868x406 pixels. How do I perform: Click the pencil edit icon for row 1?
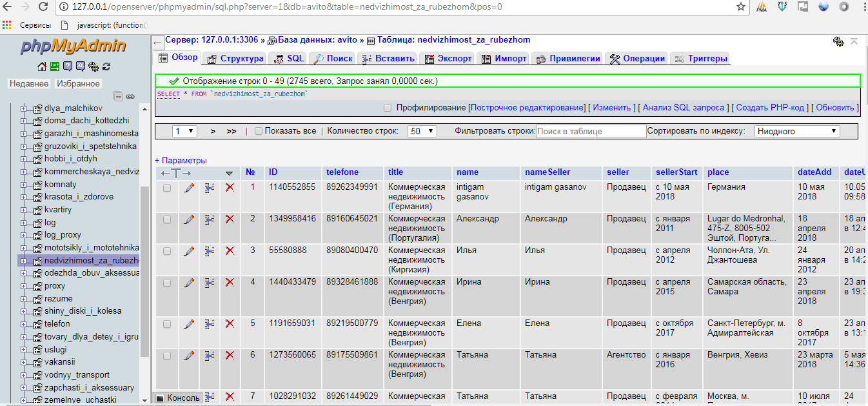(x=189, y=187)
